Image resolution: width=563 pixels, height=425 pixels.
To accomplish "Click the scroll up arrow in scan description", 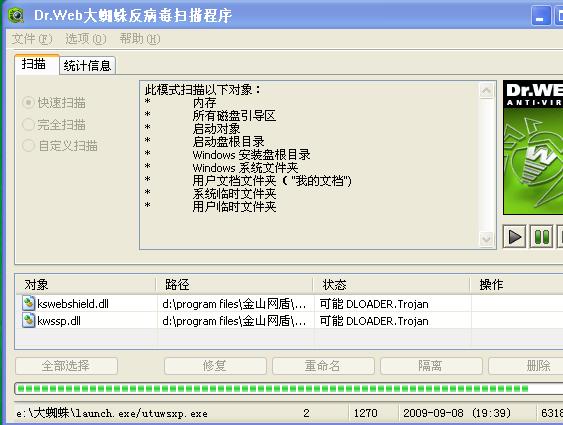I will pyautogui.click(x=487, y=90).
